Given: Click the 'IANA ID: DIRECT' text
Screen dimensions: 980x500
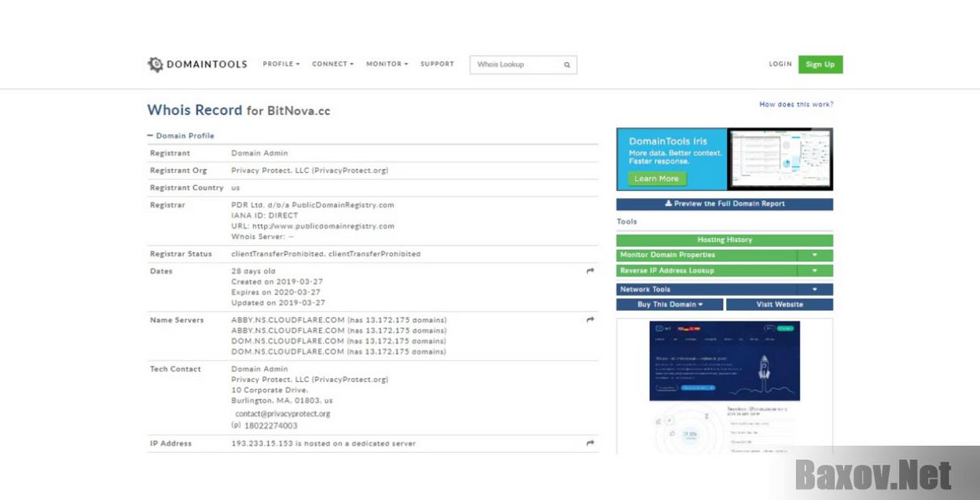Looking at the screenshot, I should coord(265,215).
